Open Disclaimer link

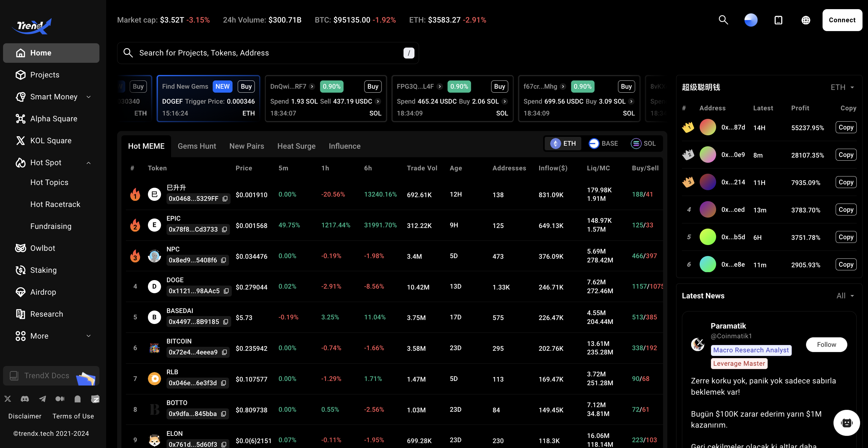point(25,416)
